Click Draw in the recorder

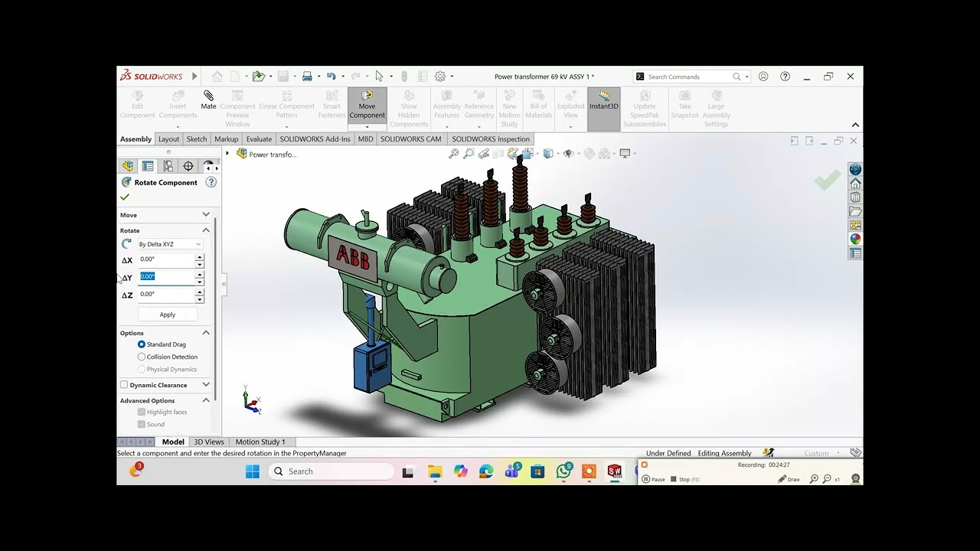point(789,479)
